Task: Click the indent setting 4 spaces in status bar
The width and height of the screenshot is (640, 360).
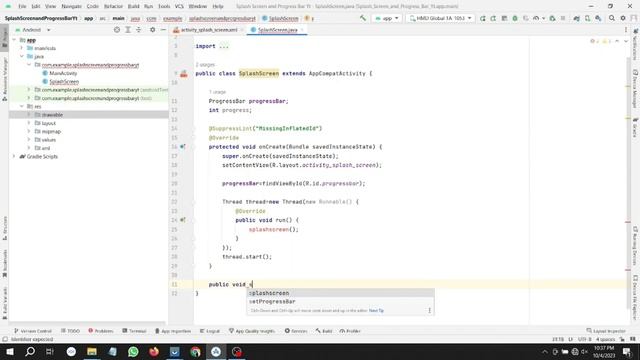Action: point(605,339)
